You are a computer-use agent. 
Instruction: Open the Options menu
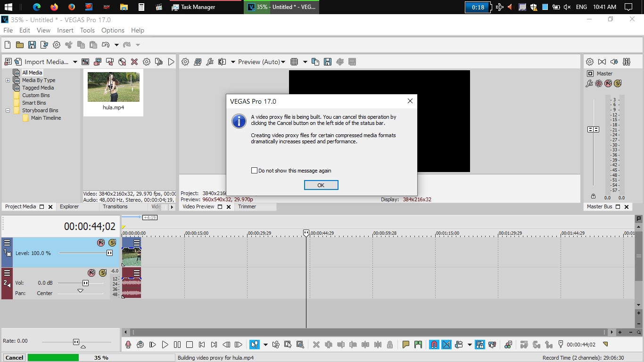(113, 30)
